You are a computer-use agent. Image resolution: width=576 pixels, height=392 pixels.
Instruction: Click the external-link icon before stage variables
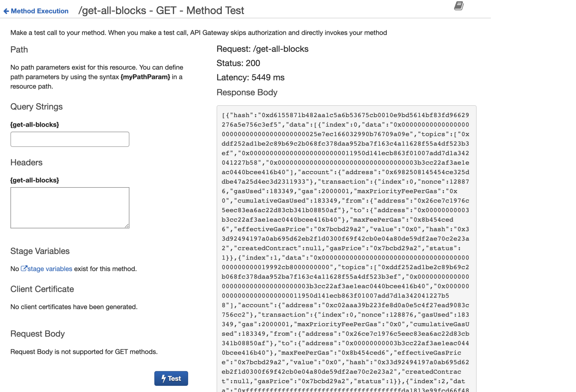pyautogui.click(x=24, y=268)
